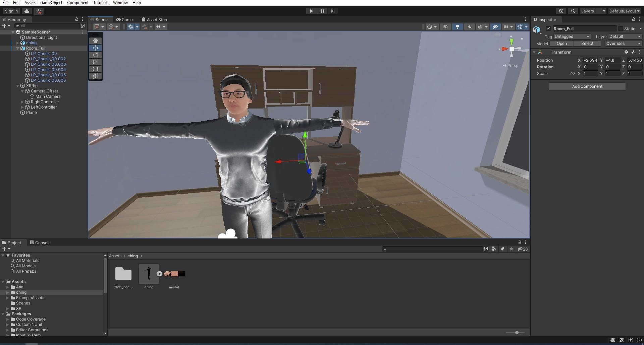Toggle 2D view mode
This screenshot has width=644, height=345.
(445, 27)
